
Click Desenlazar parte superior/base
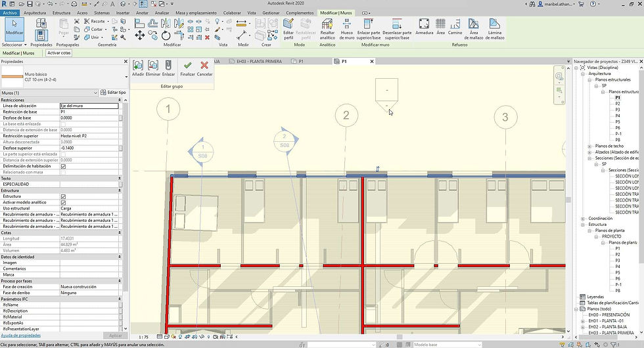point(397,29)
